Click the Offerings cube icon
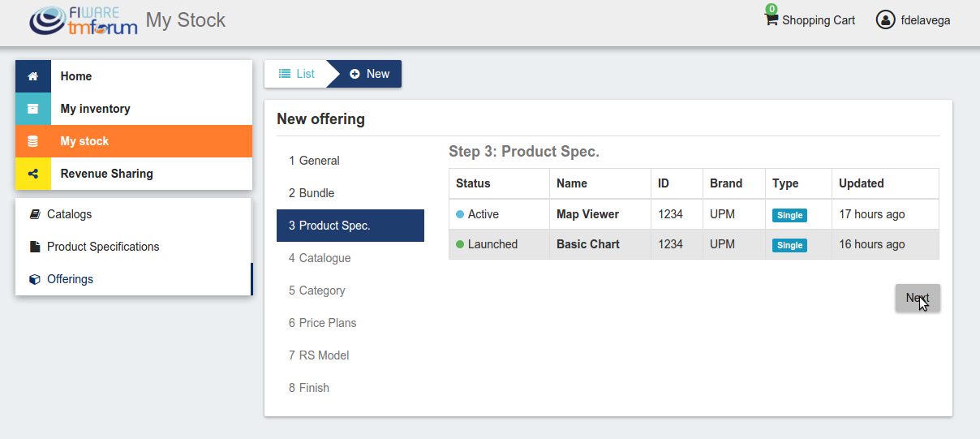Image resolution: width=980 pixels, height=439 pixels. [x=35, y=279]
